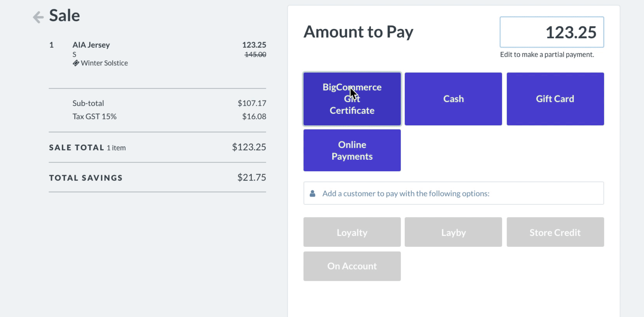Click the partial payment hint text
The image size is (644, 317).
point(547,55)
